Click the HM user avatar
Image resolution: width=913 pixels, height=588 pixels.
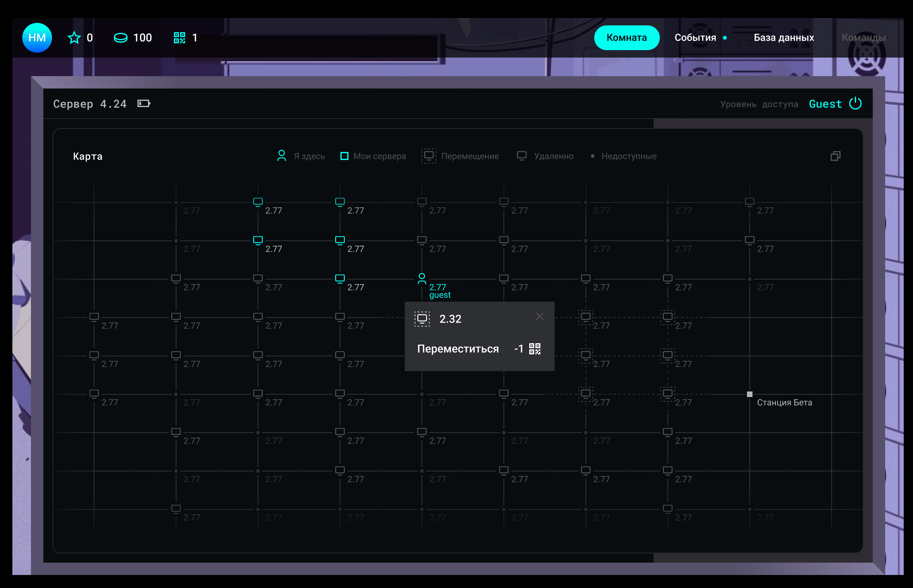37,37
